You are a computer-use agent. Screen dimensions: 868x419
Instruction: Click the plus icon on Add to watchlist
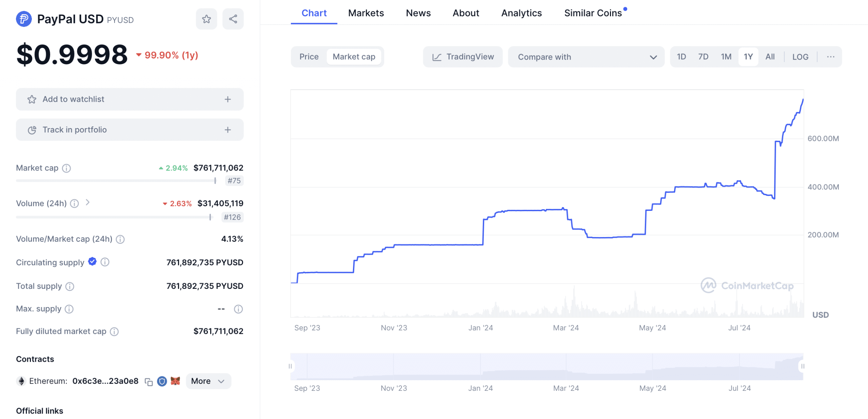(x=228, y=99)
